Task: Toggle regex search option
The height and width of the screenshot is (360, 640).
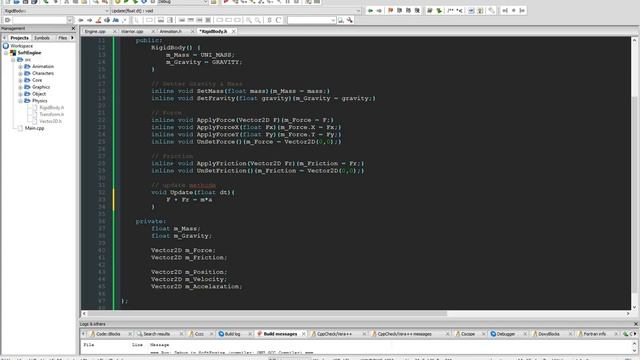Action: click(124, 20)
